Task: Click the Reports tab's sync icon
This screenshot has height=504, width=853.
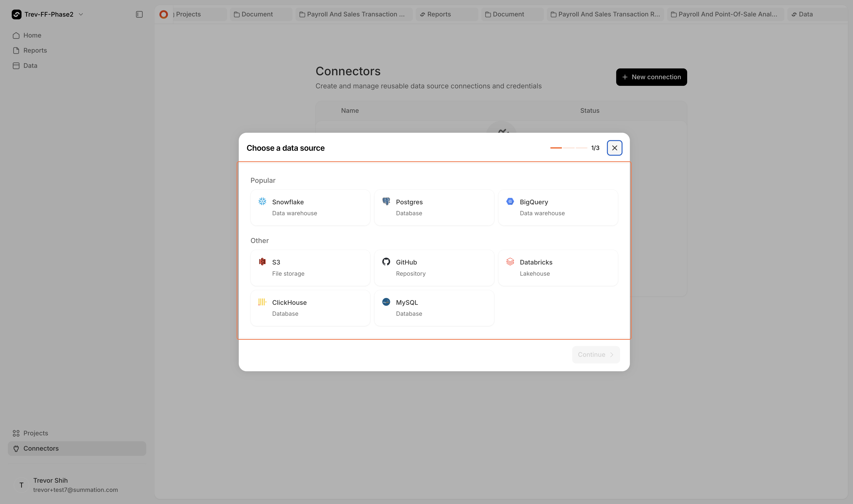Action: pyautogui.click(x=422, y=14)
